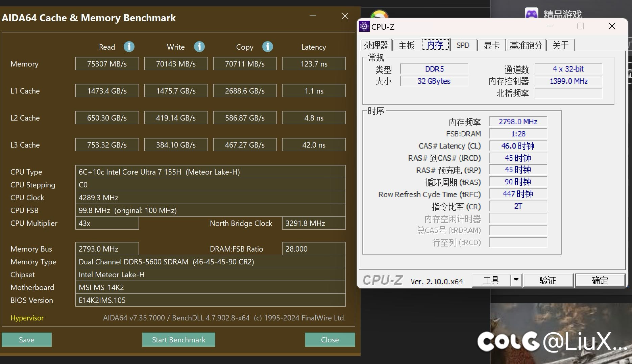Click the Memory Latency value 123.7 ns
Viewport: 632px width, 364px height.
click(314, 64)
